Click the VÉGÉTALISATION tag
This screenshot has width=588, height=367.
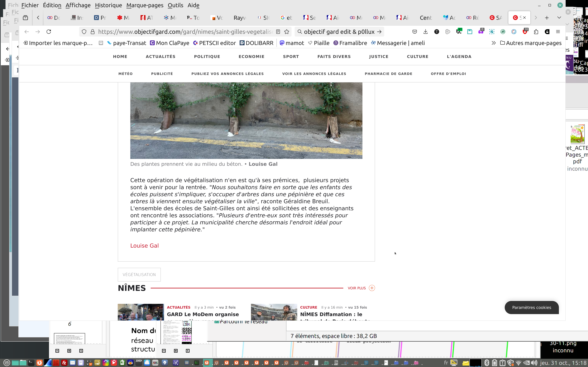(x=139, y=274)
